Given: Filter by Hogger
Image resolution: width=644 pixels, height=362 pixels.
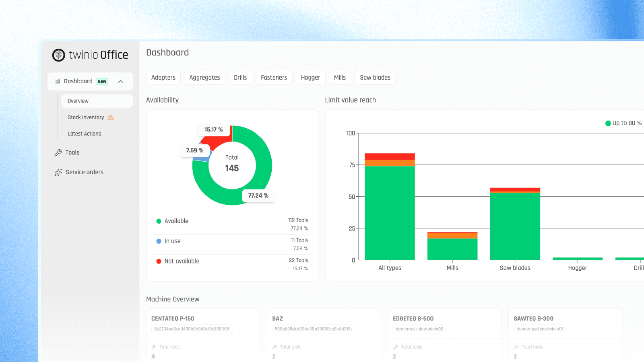Looking at the screenshot, I should (310, 78).
